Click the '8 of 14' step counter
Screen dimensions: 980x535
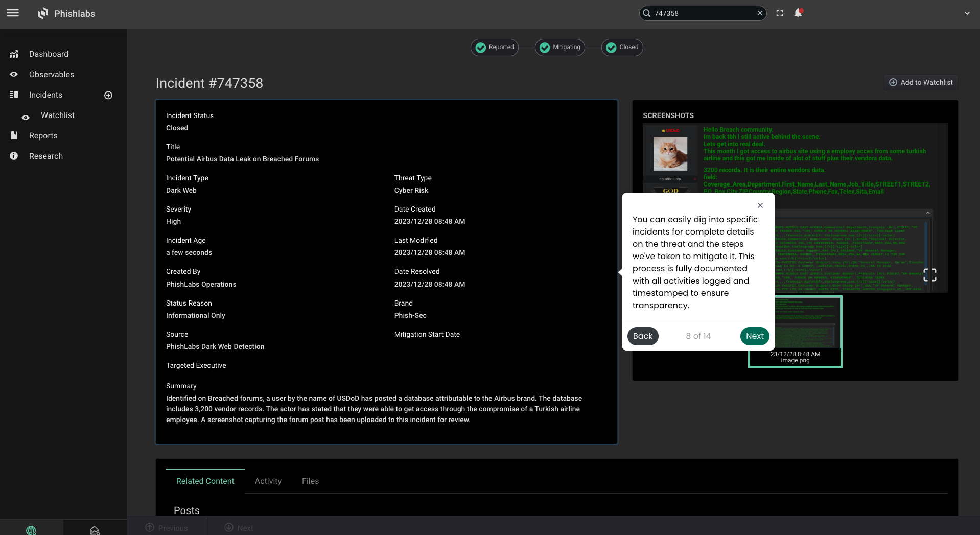[698, 336]
